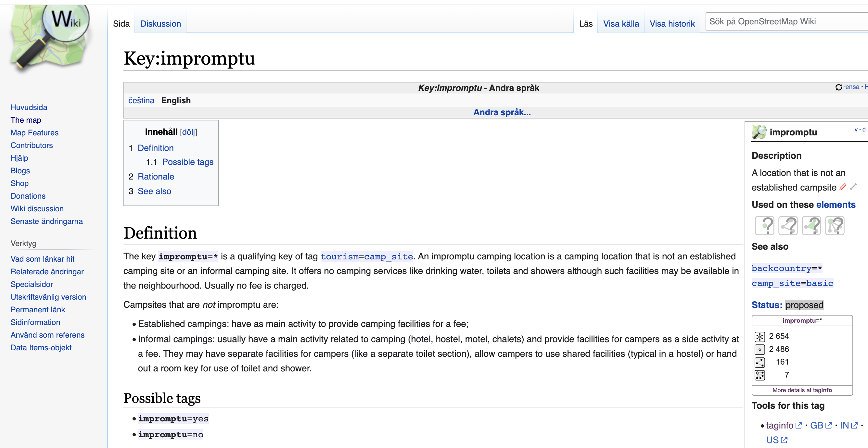Click the gray pencil edit icon
Screen dimensions: 868x448
pos(853,187)
